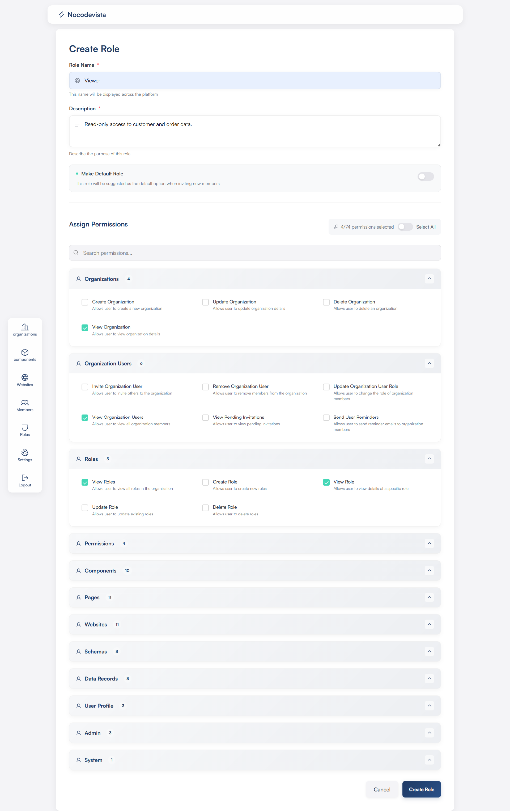510x812 pixels.
Task: Turn on the Select All toggle
Action: [405, 227]
